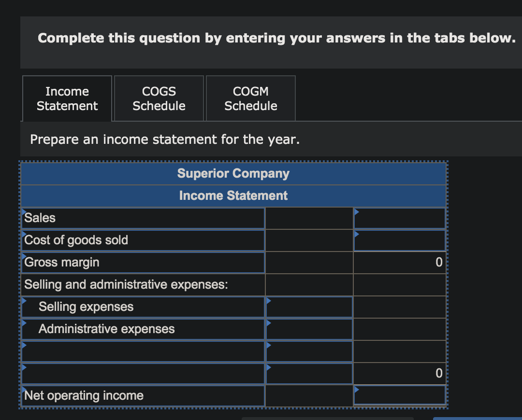522x420 pixels.
Task: Switch to the COGS Schedule tab
Action: pos(159,98)
